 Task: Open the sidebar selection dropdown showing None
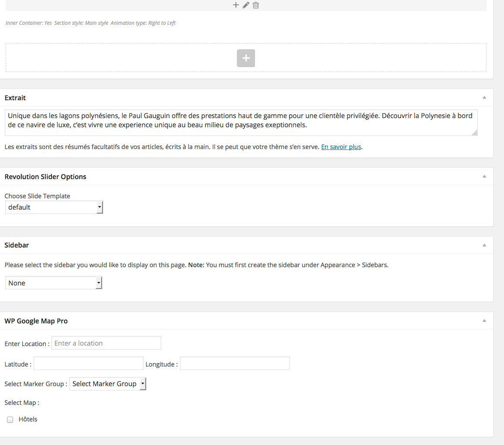pyautogui.click(x=54, y=283)
